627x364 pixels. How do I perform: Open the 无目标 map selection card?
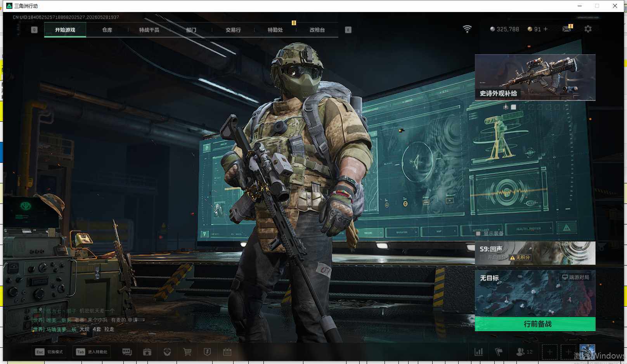[x=535, y=293]
